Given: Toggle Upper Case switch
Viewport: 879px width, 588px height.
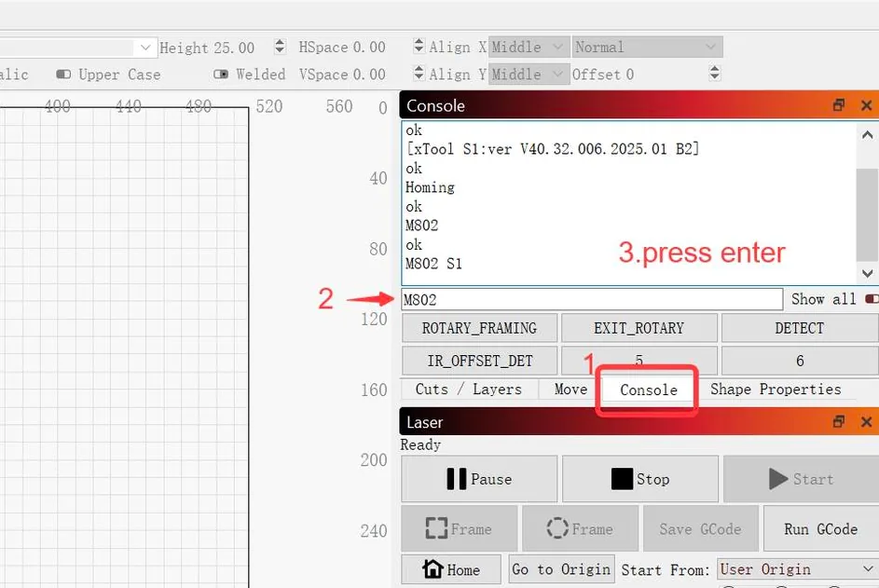Looking at the screenshot, I should (x=63, y=75).
